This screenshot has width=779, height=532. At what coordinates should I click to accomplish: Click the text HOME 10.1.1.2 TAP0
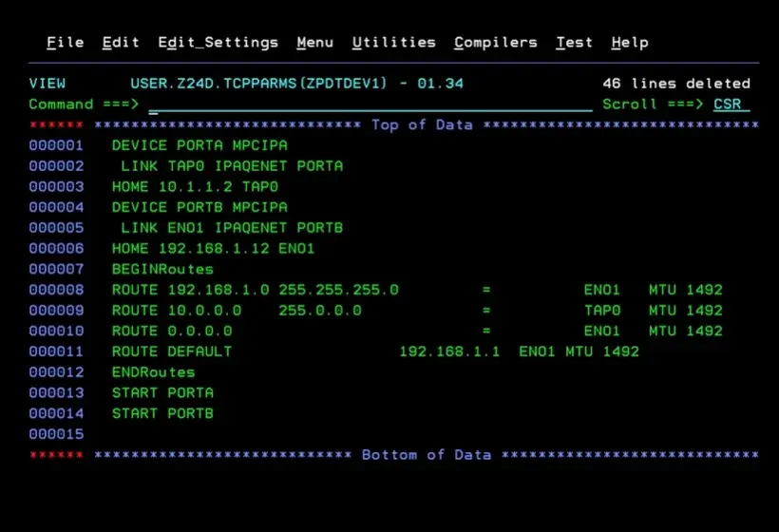tap(195, 187)
